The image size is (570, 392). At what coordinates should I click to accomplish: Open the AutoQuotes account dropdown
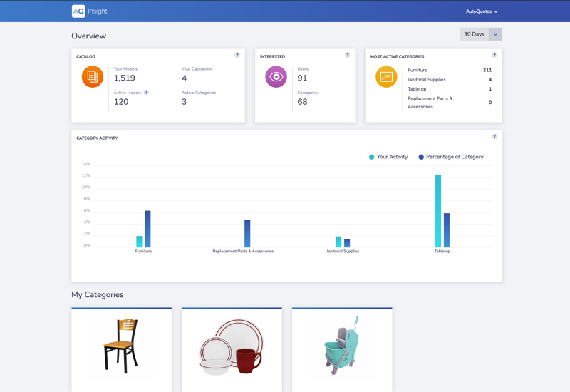pyautogui.click(x=482, y=11)
